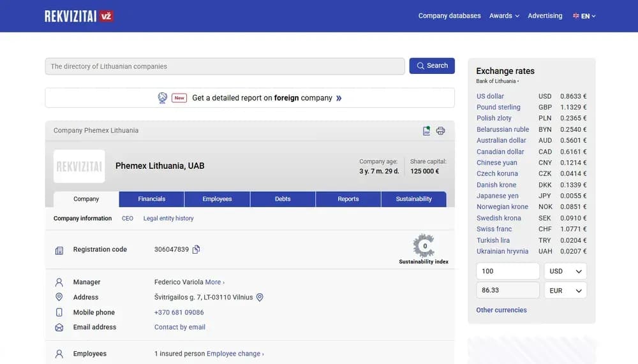Screen dimensions: 638x364
Task: Open the USD currency dropdown
Action: 565,272
